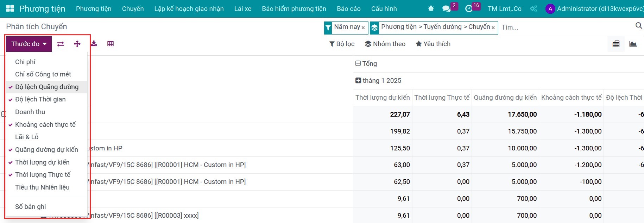
Task: Expand the tháng 1 2025 column
Action: point(378,81)
